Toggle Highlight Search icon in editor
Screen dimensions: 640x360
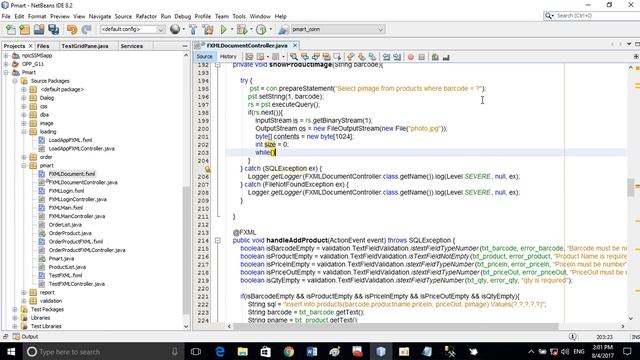326,57
